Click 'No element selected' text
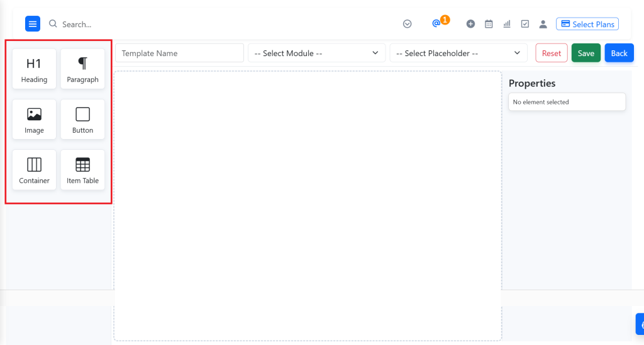644x345 pixels. 540,102
